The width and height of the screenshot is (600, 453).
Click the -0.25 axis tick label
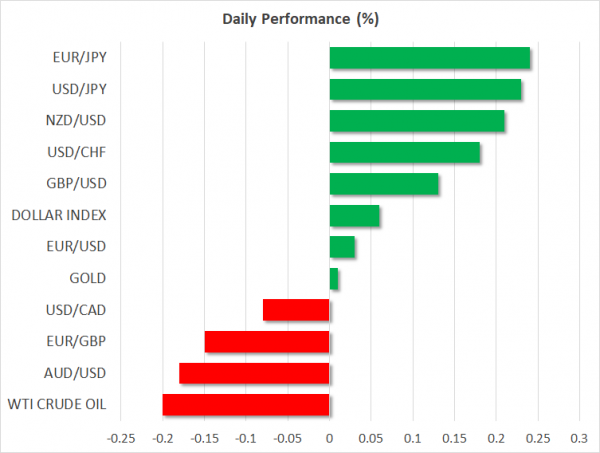(121, 438)
